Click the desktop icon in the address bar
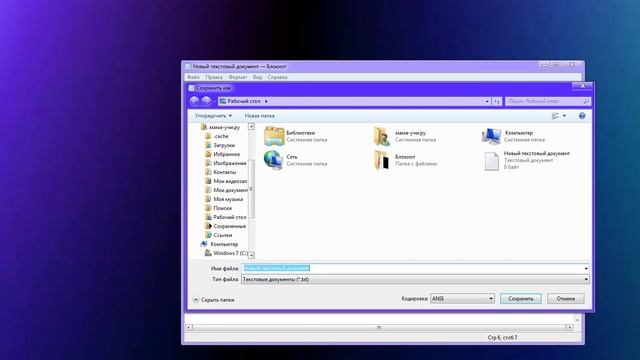The image size is (640, 360). tap(222, 101)
